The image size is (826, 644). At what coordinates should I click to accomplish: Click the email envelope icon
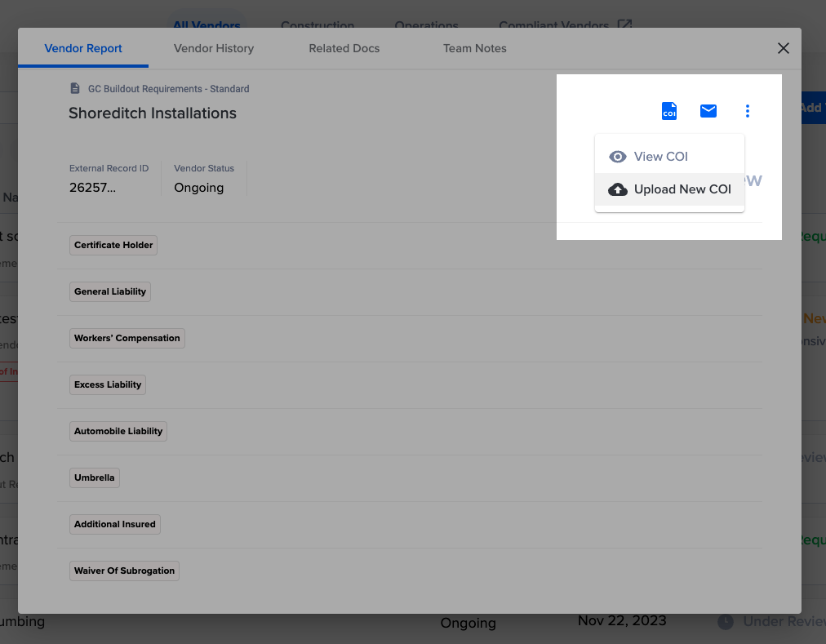point(708,111)
